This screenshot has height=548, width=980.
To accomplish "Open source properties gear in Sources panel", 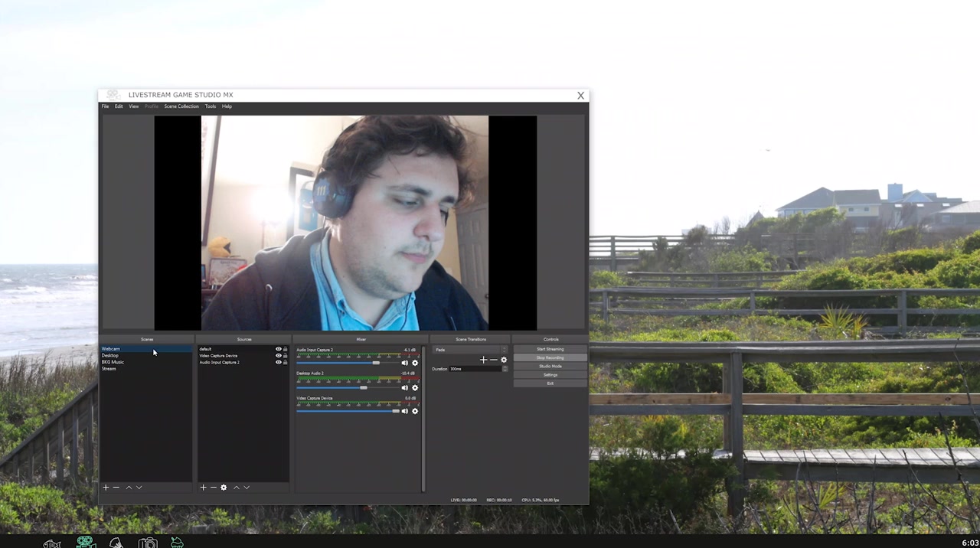I will 224,488.
